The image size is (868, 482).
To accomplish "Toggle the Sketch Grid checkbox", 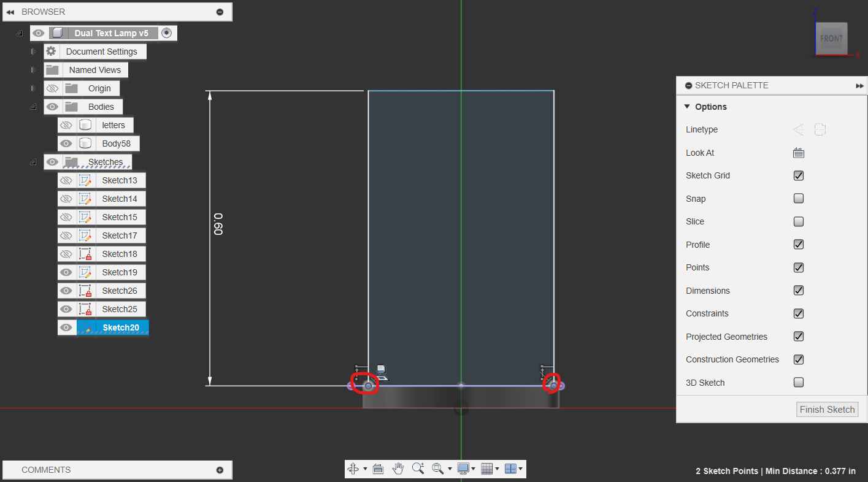I will (798, 175).
